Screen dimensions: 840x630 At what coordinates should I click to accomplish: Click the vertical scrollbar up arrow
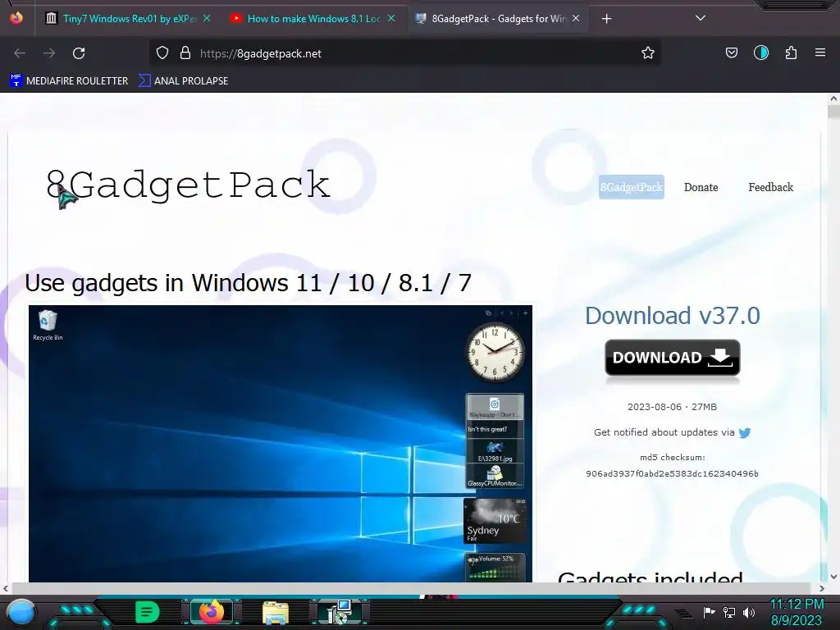(x=833, y=99)
